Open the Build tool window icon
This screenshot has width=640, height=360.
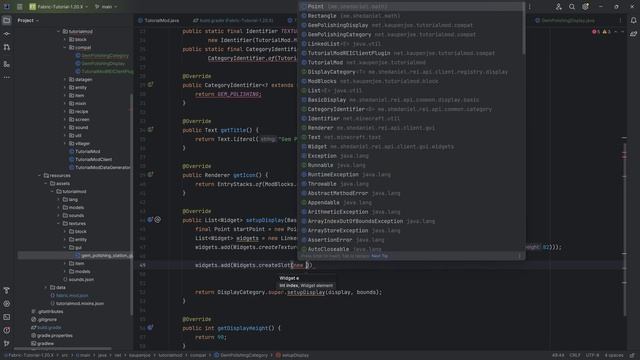pyautogui.click(x=7, y=291)
